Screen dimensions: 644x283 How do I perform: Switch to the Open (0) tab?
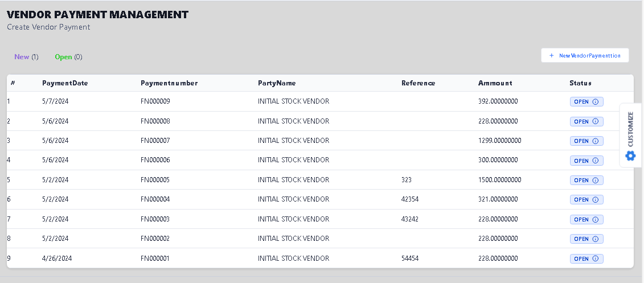tap(68, 57)
